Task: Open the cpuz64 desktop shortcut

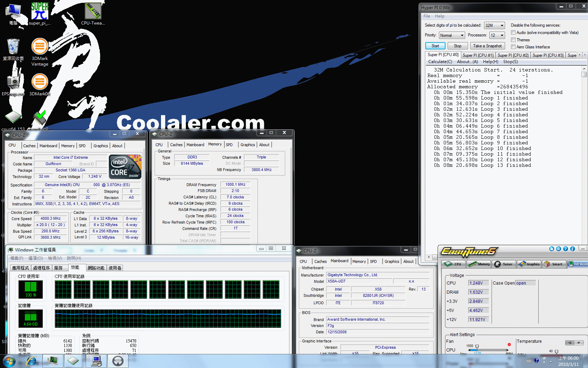Action: pyautogui.click(x=13, y=120)
